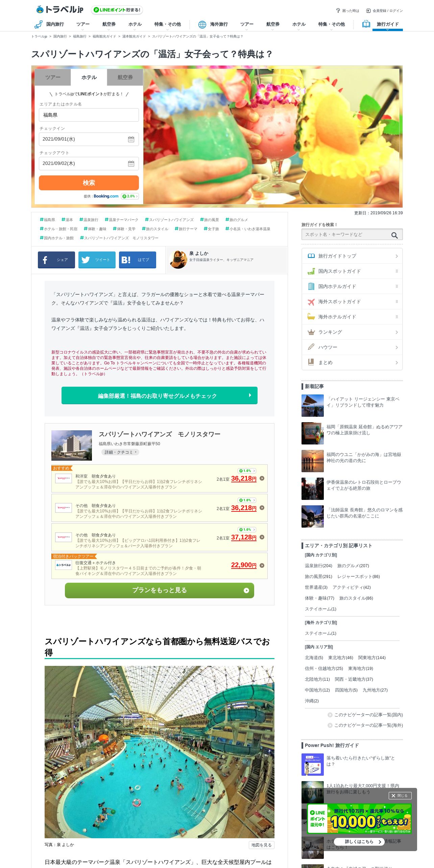Viewport: 434px width, 868px height.
Task: Open 詳細・クチコミ for the hotel
Action: click(120, 452)
